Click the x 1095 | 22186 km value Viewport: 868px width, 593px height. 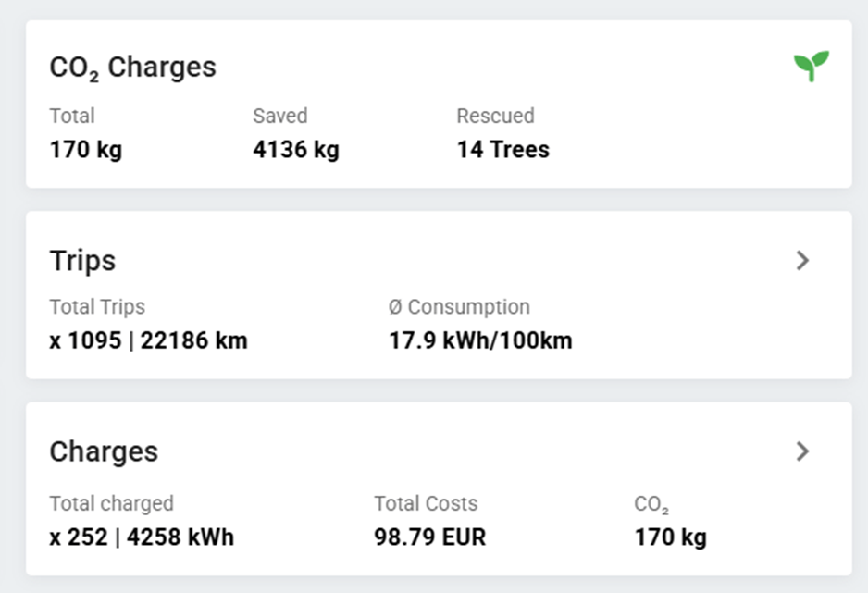coord(148,340)
